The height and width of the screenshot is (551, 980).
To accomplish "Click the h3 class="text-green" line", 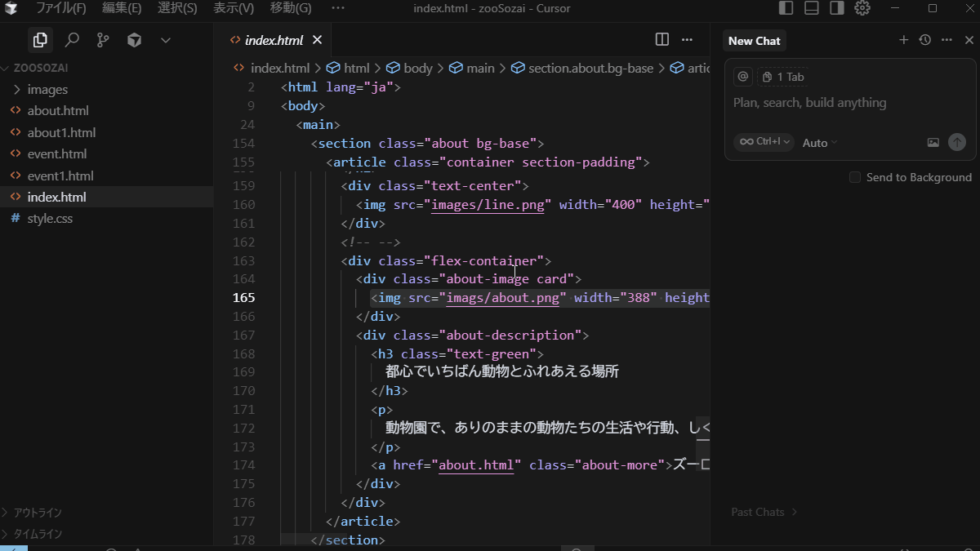I will click(x=457, y=353).
